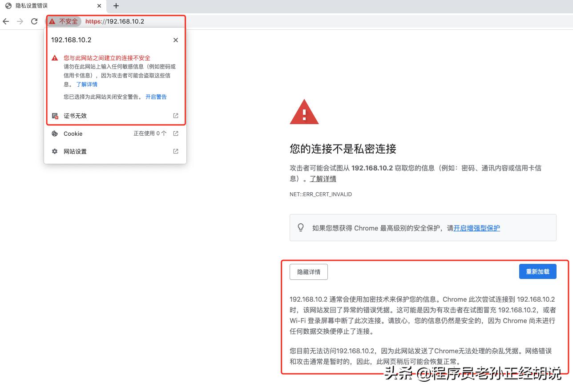Open 了解详情 link in the site info popup
The width and height of the screenshot is (573, 392).
pos(87,85)
